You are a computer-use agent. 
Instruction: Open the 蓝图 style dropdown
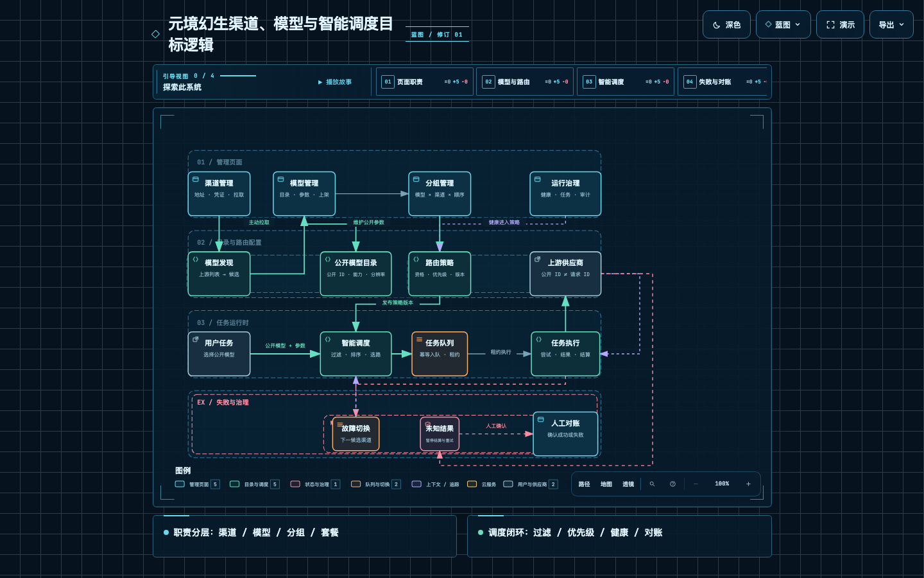click(783, 24)
